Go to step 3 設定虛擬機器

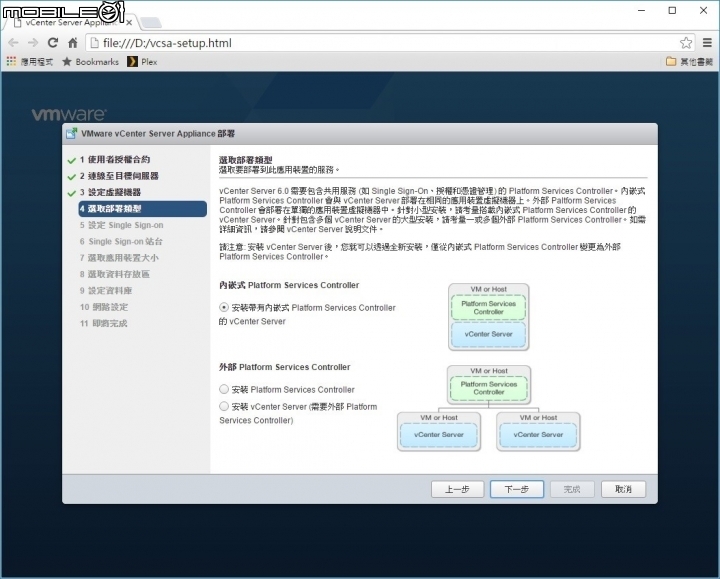point(110,192)
